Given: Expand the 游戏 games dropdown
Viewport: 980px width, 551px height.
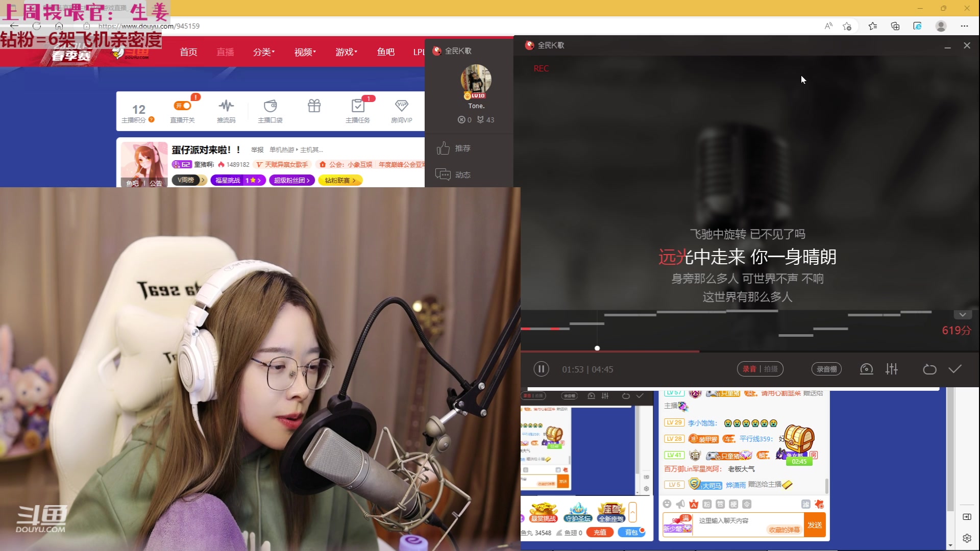Looking at the screenshot, I should click(347, 52).
